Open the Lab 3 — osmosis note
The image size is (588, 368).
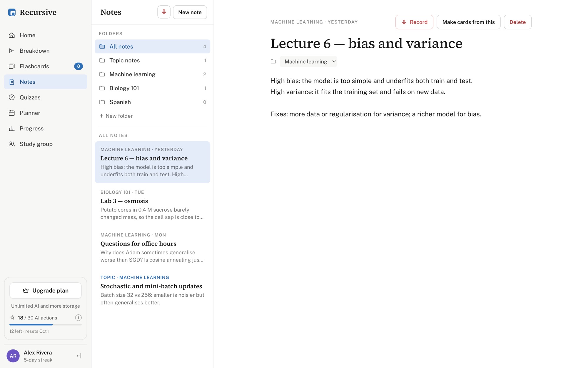pos(152,205)
